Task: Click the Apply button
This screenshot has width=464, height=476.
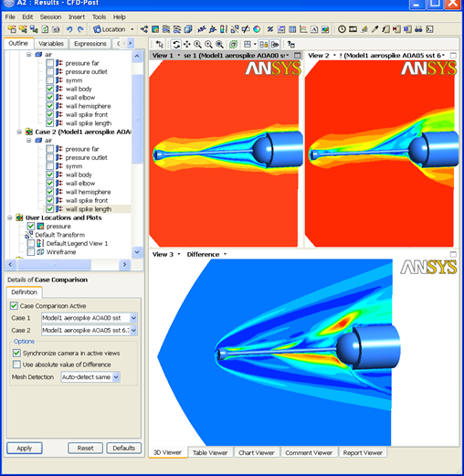Action: pos(25,448)
